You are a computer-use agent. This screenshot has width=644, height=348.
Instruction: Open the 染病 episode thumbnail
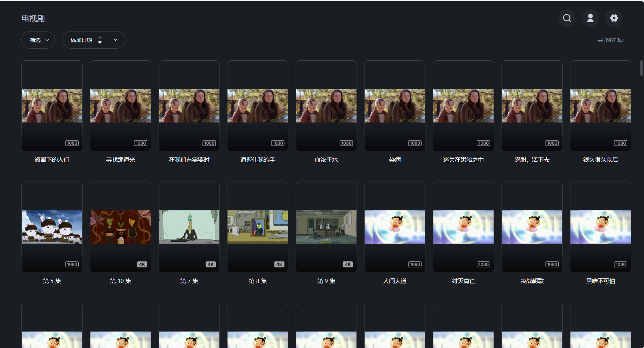395,106
